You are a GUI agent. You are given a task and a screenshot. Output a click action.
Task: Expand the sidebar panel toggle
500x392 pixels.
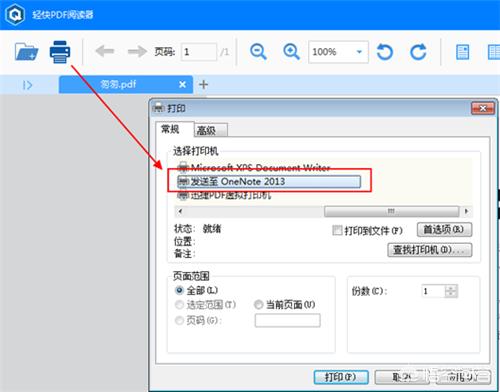coord(27,85)
